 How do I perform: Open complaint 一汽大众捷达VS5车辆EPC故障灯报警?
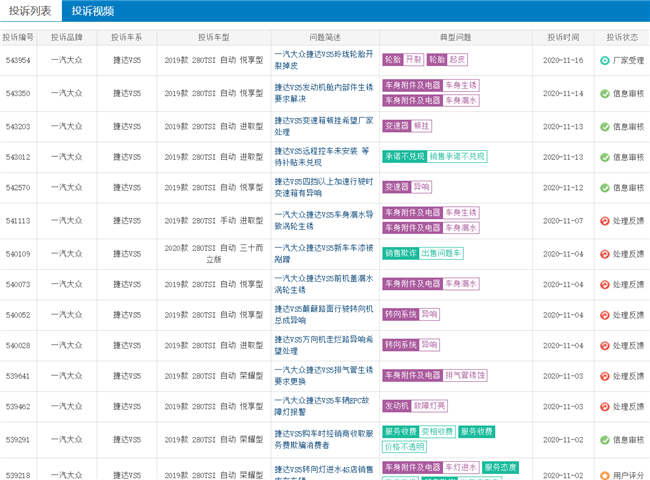[322, 406]
